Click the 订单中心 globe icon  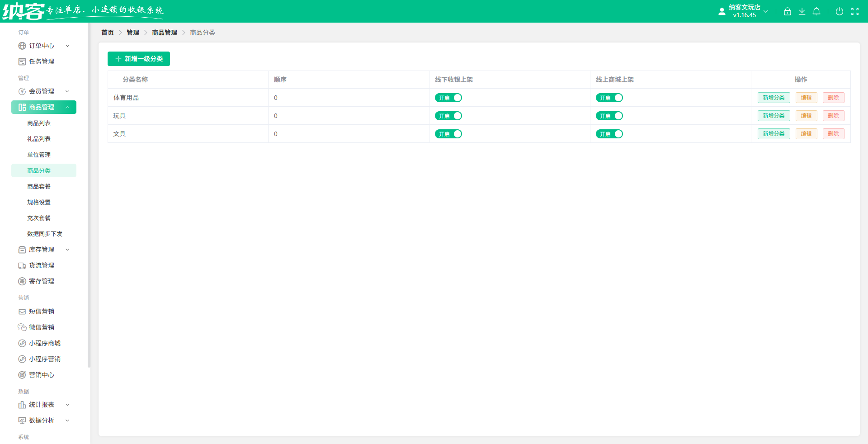pyautogui.click(x=22, y=46)
